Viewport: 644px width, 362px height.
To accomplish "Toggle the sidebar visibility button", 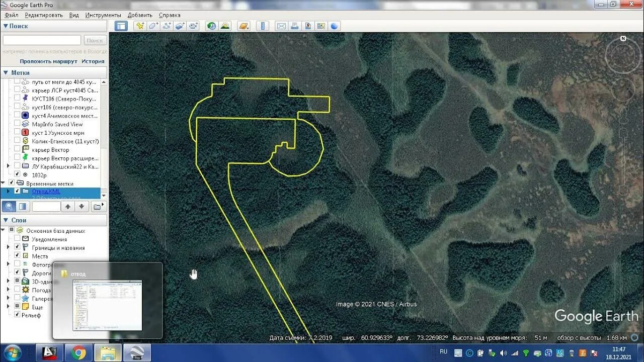I will 121,26.
